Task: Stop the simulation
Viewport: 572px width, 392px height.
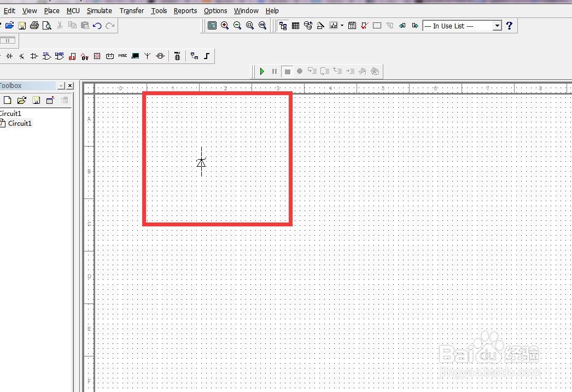Action: [x=288, y=72]
